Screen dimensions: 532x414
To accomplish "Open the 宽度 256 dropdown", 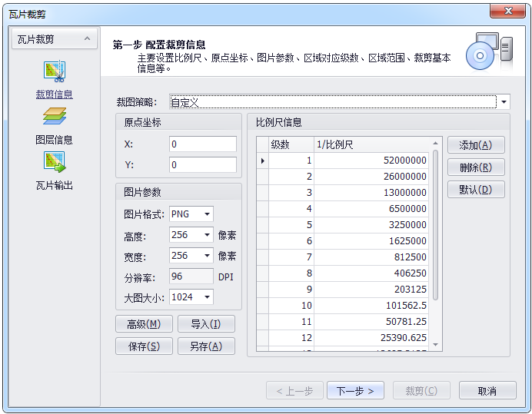I will 208,256.
